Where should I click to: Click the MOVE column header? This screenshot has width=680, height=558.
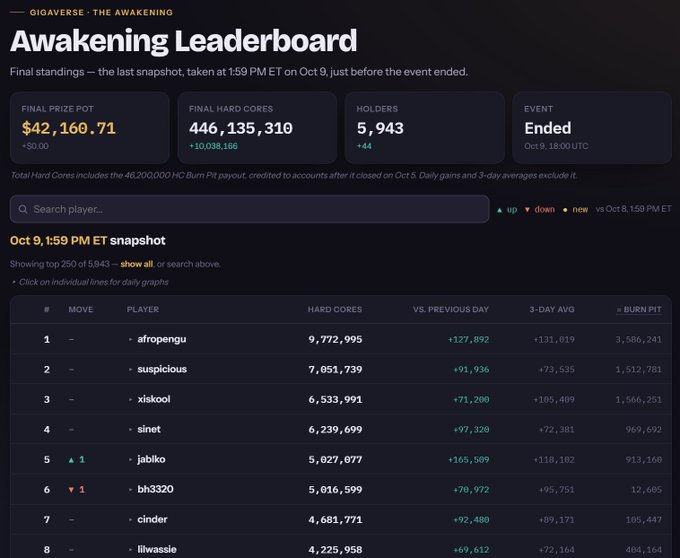[81, 310]
